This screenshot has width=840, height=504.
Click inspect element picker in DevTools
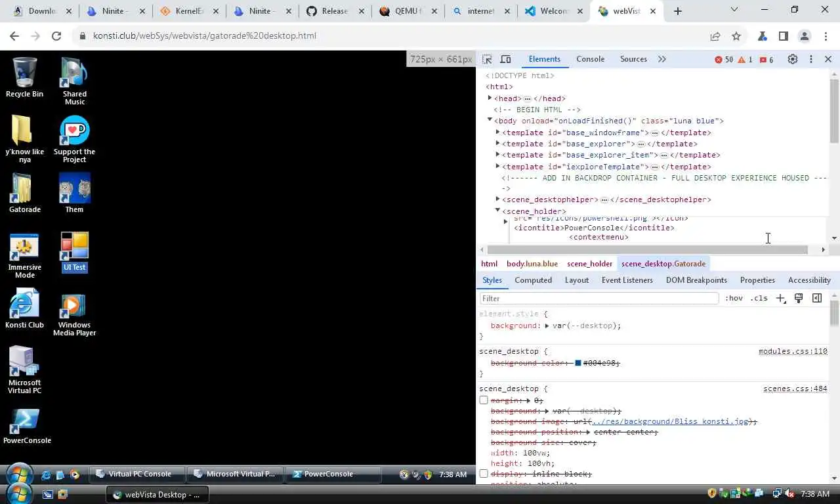tap(487, 59)
